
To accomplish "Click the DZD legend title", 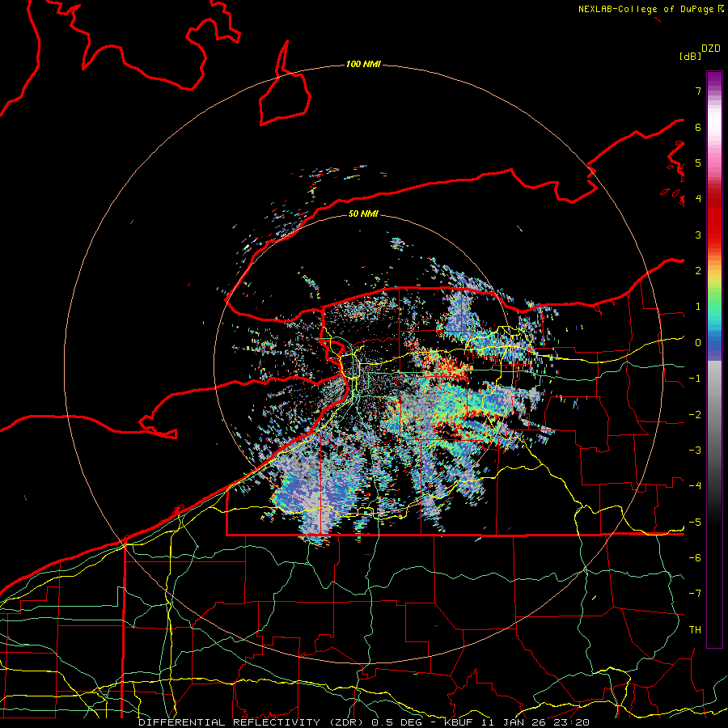I will tap(711, 49).
